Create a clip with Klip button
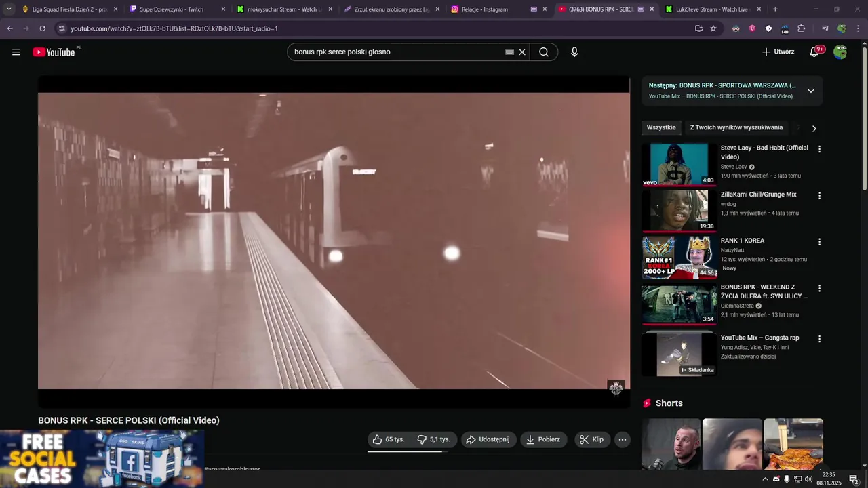This screenshot has height=488, width=868. coord(592,439)
